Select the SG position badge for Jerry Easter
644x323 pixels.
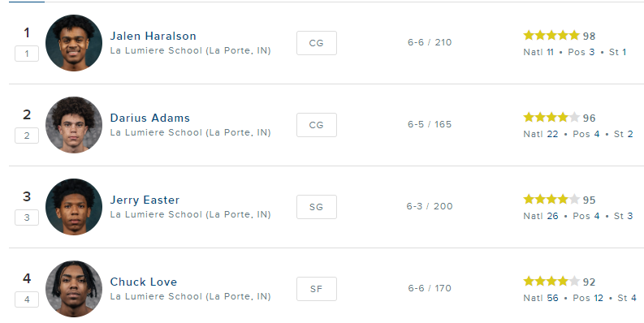coord(317,207)
